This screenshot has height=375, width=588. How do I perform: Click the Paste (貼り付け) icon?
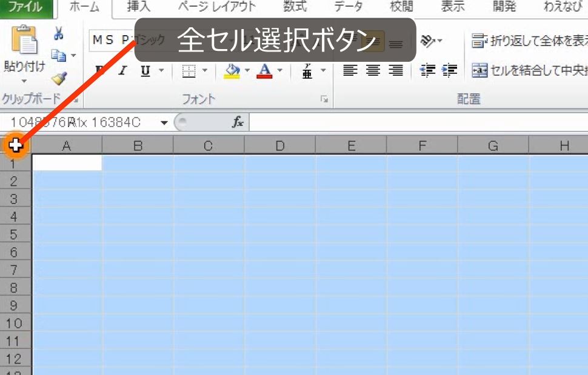[25, 40]
